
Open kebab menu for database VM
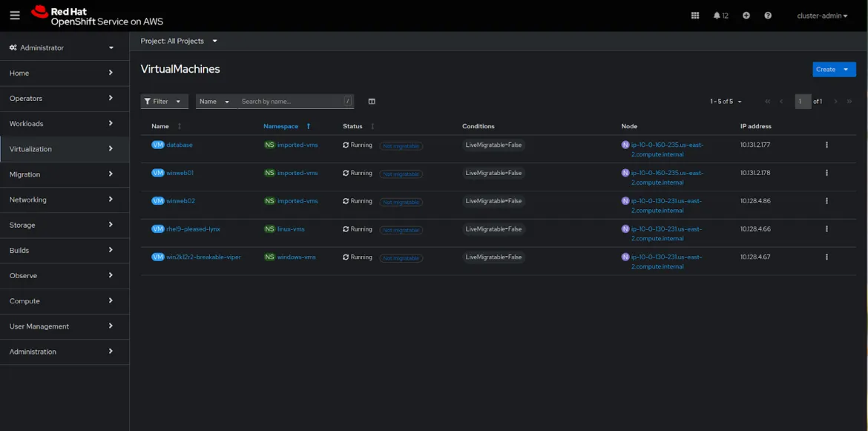[x=826, y=145]
